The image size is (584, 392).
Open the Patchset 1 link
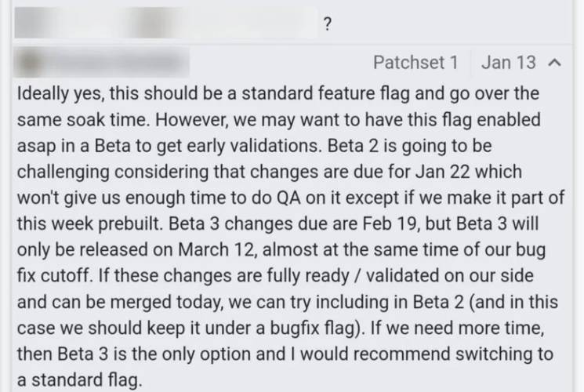click(x=415, y=62)
